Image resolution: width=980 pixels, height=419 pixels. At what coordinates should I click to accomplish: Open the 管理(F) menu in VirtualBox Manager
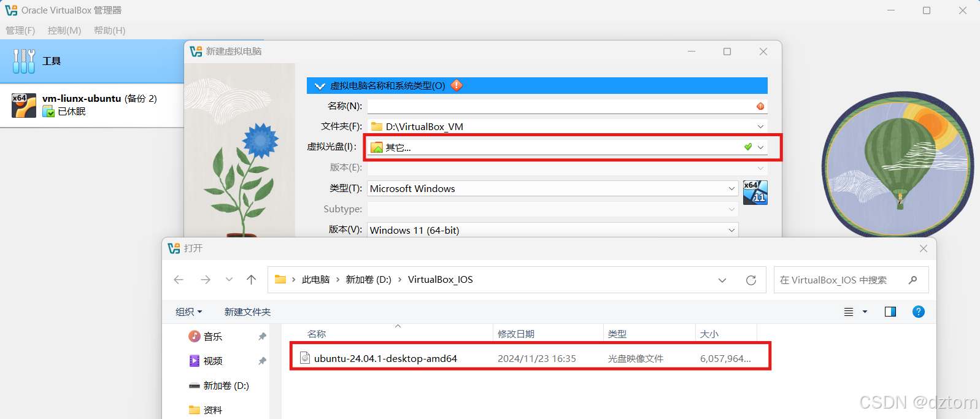coord(20,31)
